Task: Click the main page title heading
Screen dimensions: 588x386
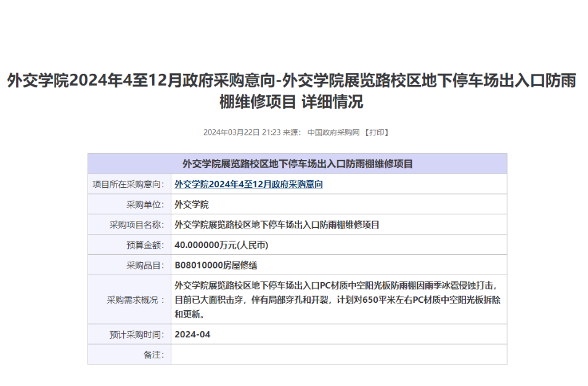Action: click(292, 91)
